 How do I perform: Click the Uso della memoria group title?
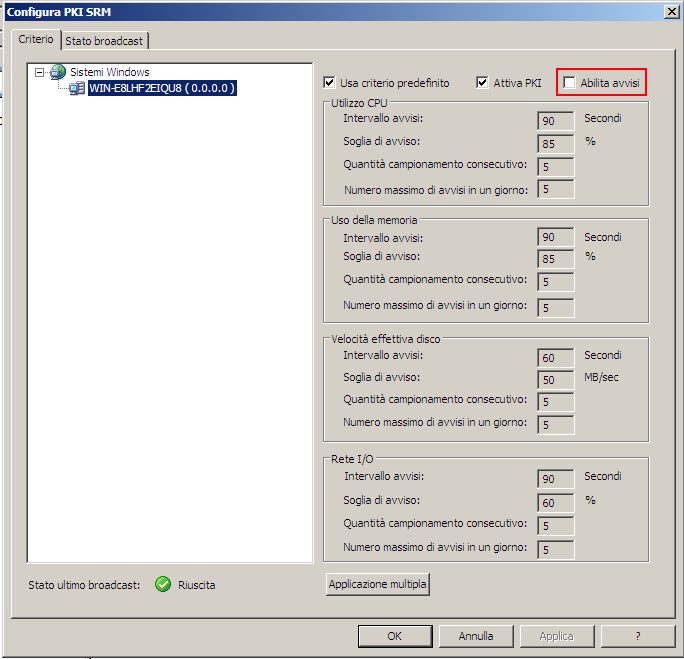click(374, 220)
